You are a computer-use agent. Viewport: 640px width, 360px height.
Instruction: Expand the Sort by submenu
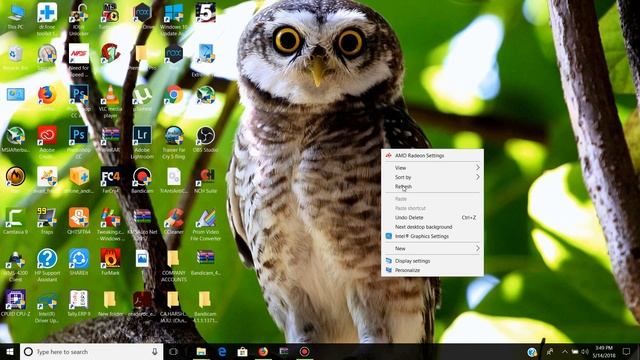point(432,177)
